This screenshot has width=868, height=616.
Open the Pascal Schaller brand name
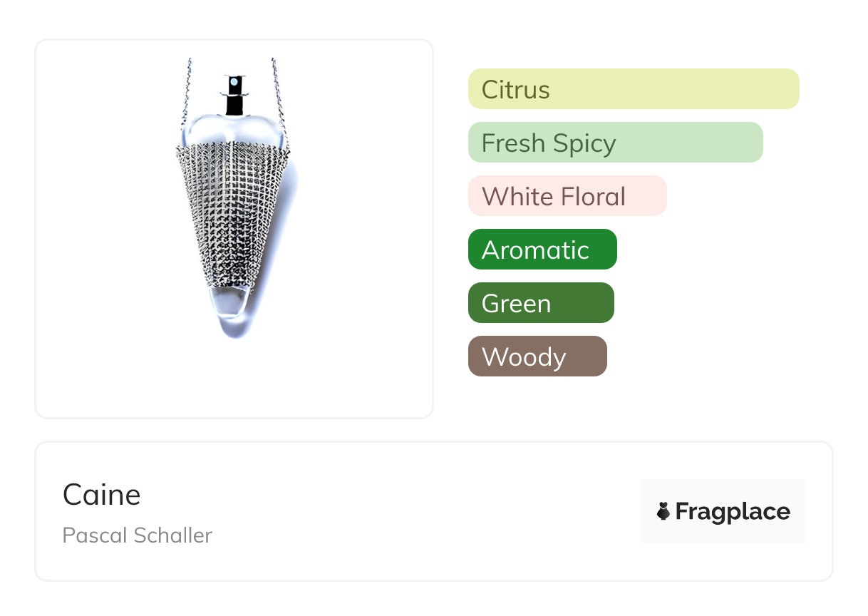coord(138,535)
